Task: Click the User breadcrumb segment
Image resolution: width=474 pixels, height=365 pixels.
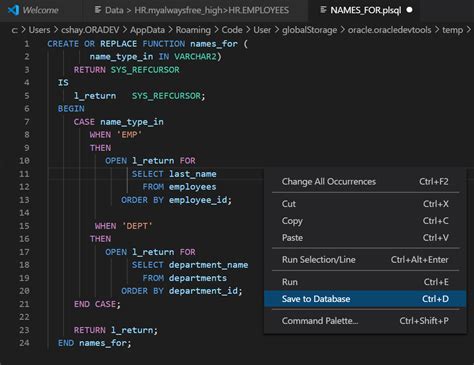Action: (262, 30)
